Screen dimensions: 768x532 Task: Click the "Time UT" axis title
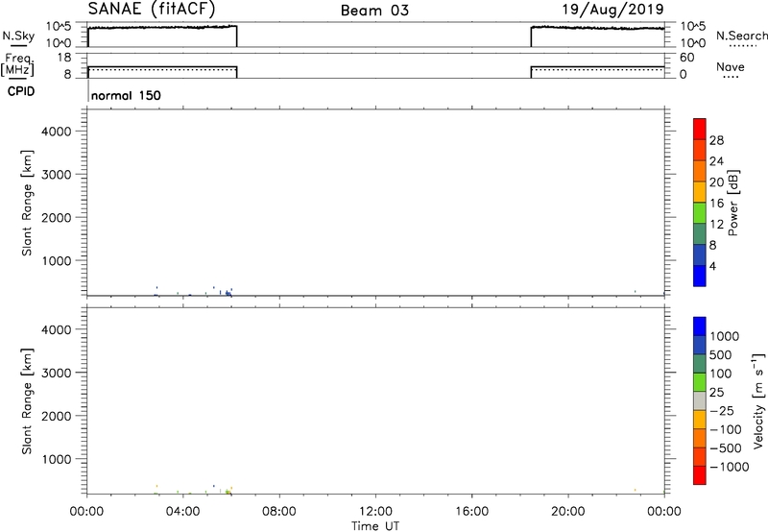click(x=375, y=526)
